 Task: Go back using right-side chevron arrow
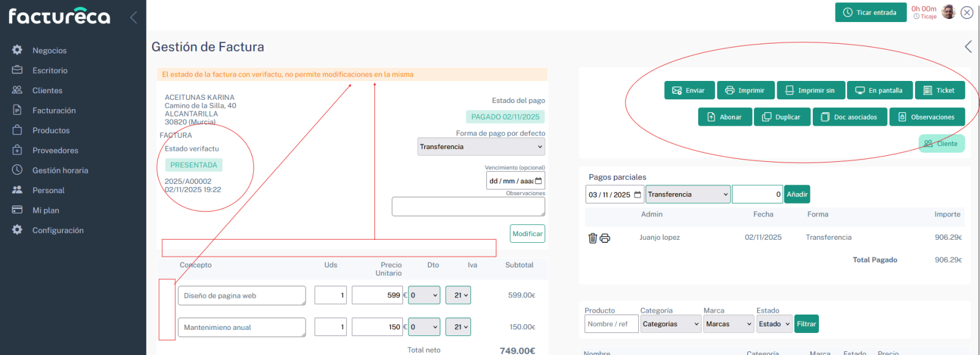click(x=968, y=47)
